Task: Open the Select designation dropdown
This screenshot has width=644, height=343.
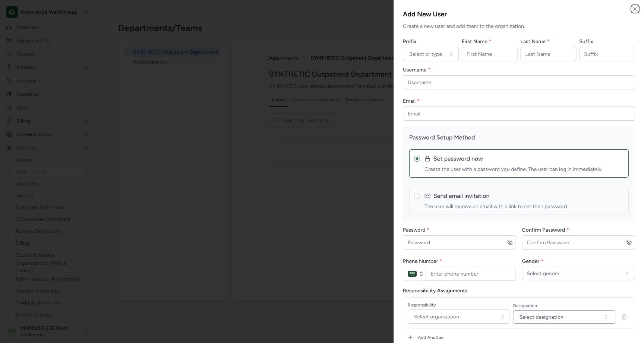Action: coord(564,317)
